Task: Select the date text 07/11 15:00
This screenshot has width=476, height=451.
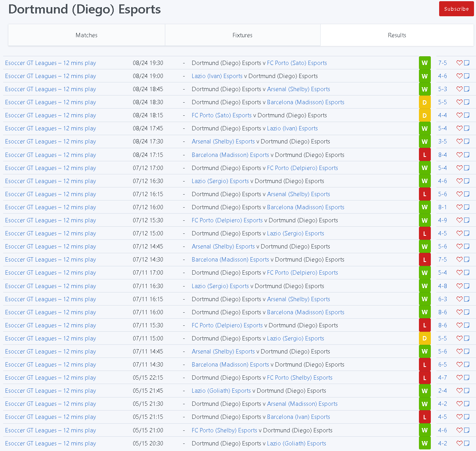Action: (x=148, y=338)
